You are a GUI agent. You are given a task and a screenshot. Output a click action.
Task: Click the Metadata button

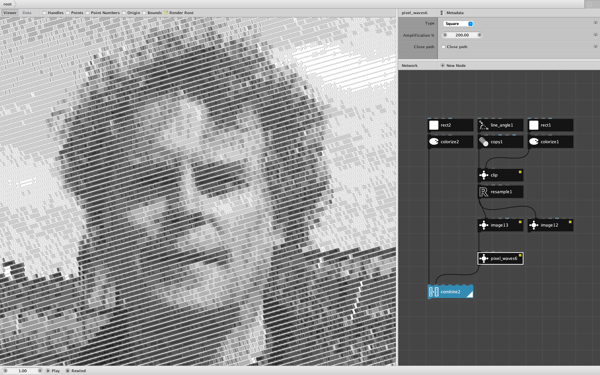455,13
